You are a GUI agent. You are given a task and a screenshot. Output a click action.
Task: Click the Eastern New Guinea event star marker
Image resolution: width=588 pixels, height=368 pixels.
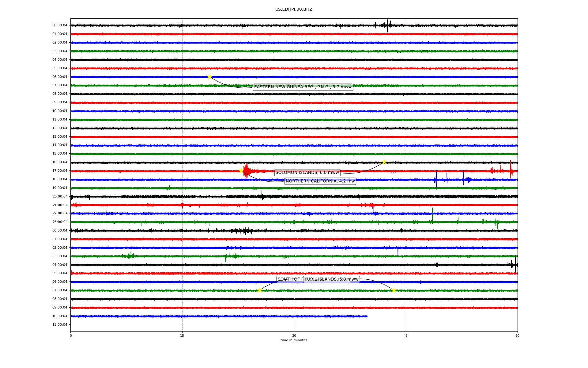click(209, 77)
